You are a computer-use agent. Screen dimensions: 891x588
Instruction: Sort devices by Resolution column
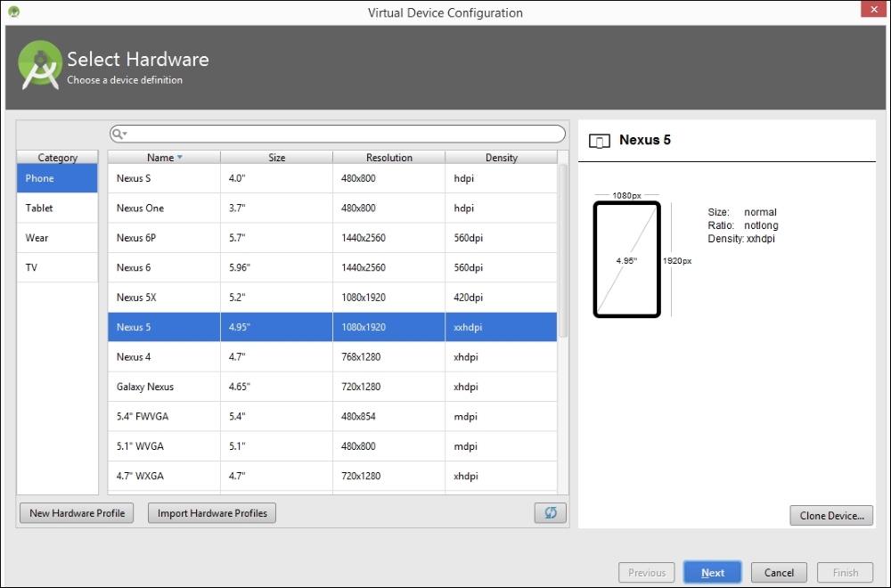point(388,158)
